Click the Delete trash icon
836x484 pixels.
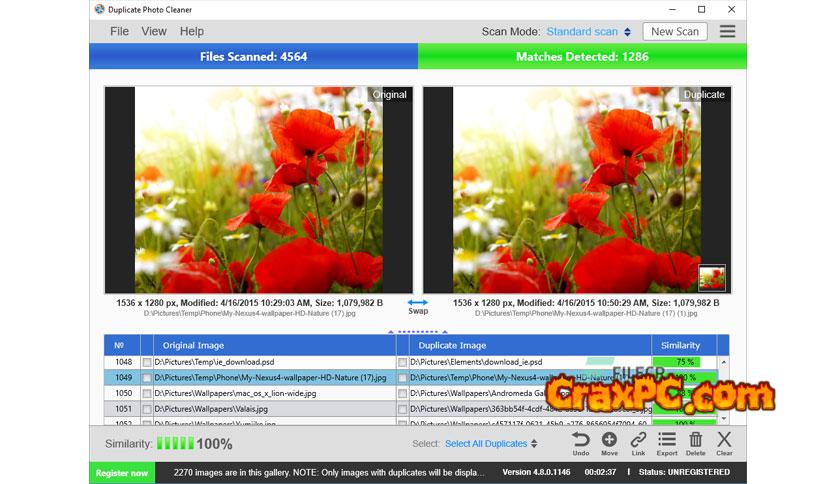point(696,440)
